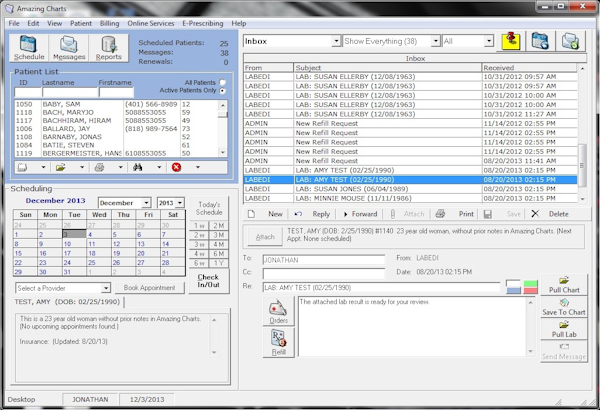Expand the Inbox folder dropdown

click(x=335, y=42)
